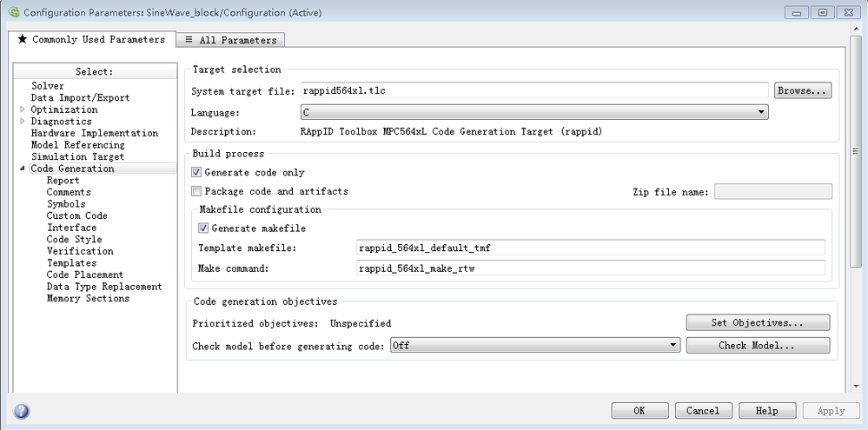This screenshot has height=430, width=868.
Task: Open the Hardware Implementation pane
Action: 95,133
